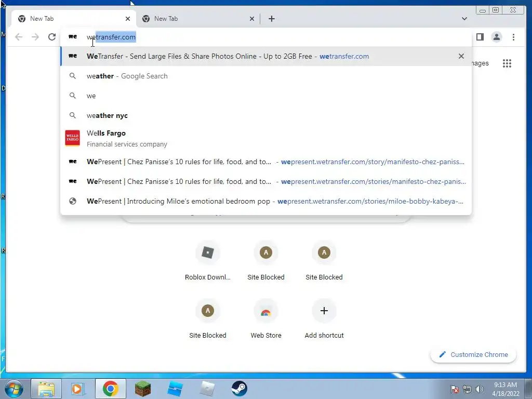Open the volume speaker tray icon

479,389
